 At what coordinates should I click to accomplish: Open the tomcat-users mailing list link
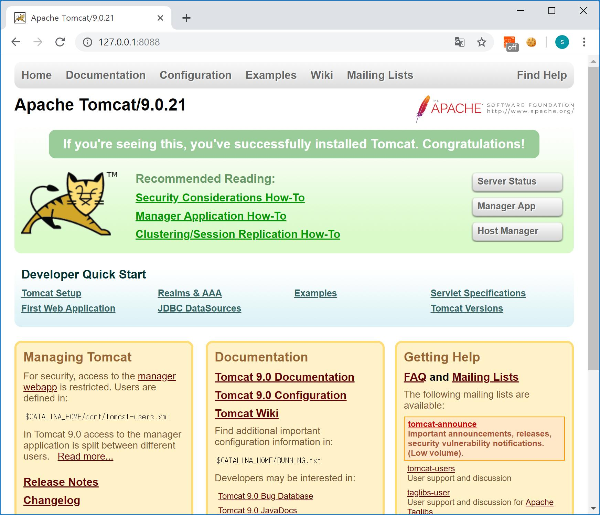[x=431, y=468]
